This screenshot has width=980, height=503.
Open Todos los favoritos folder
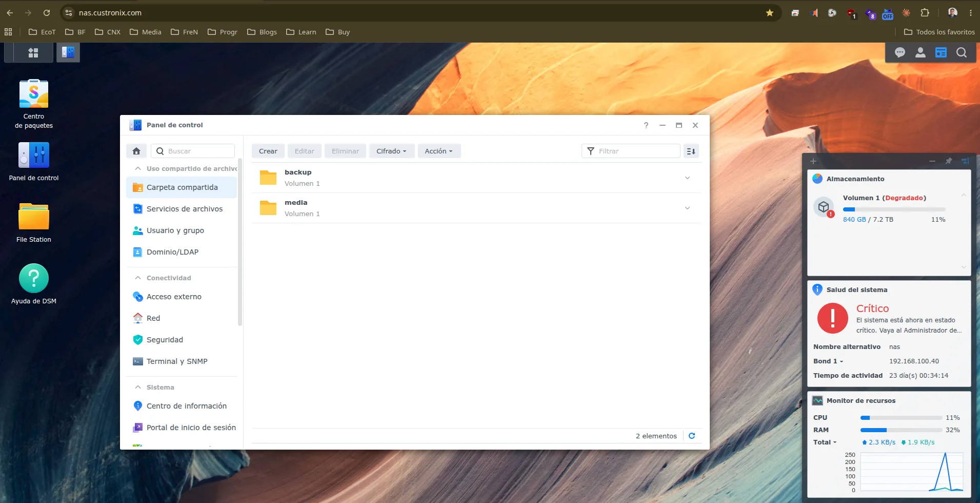(939, 32)
